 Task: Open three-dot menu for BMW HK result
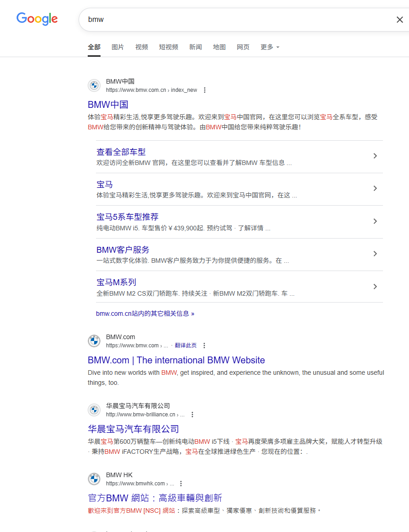coord(181,484)
